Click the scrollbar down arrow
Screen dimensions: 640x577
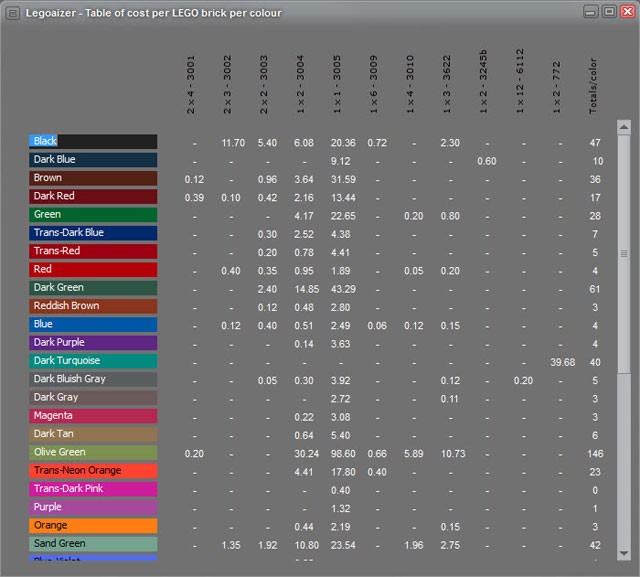coord(624,552)
